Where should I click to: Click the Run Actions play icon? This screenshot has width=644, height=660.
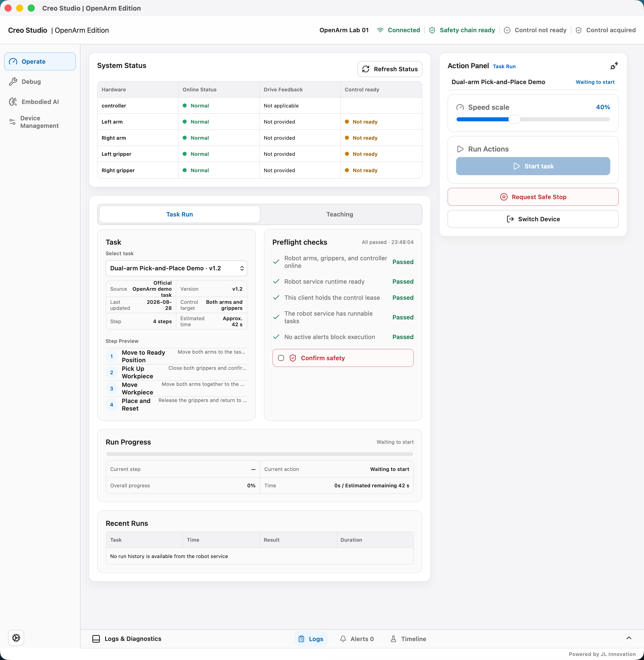(460, 149)
